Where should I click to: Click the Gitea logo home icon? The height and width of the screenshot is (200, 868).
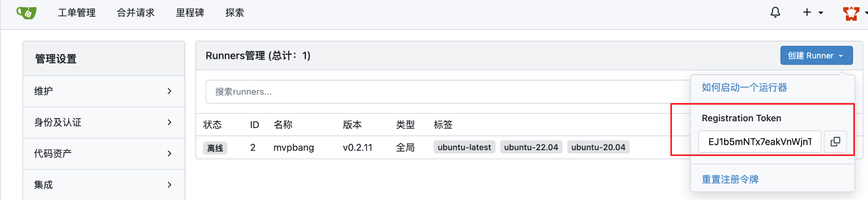point(26,13)
